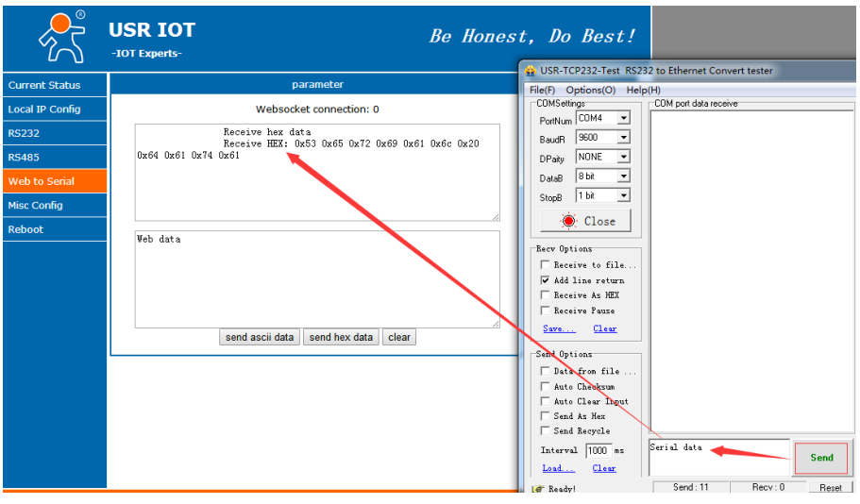
Task: Open the PortNum COM4 dropdown
Action: click(x=624, y=118)
